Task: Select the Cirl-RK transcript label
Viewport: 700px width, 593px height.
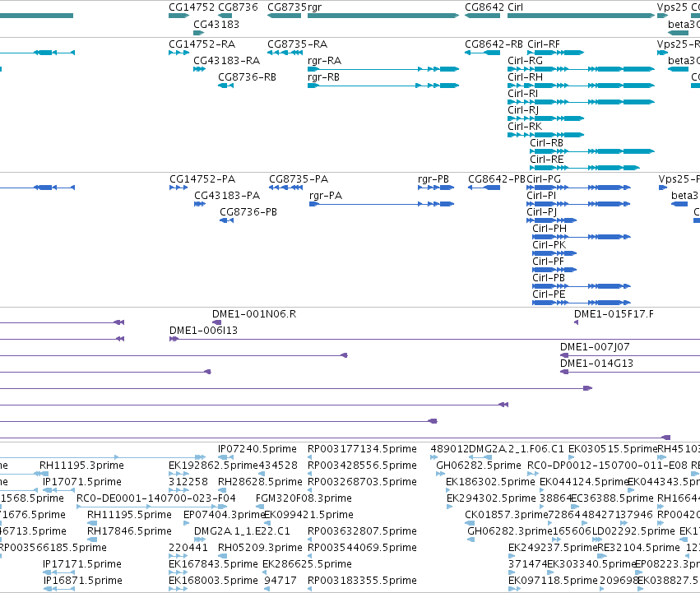Action: click(525, 127)
